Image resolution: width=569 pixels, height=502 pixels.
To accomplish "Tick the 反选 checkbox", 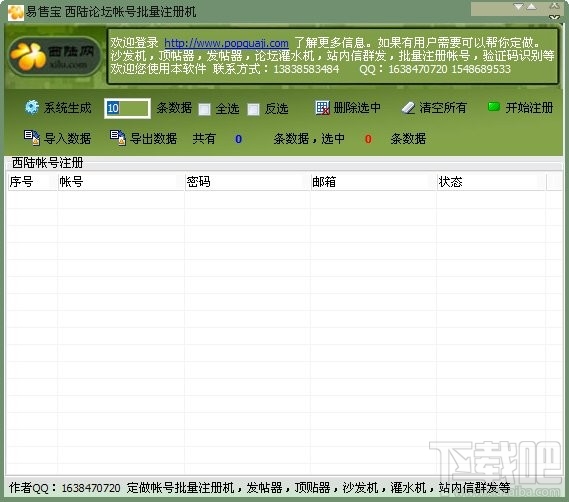I will pos(253,109).
